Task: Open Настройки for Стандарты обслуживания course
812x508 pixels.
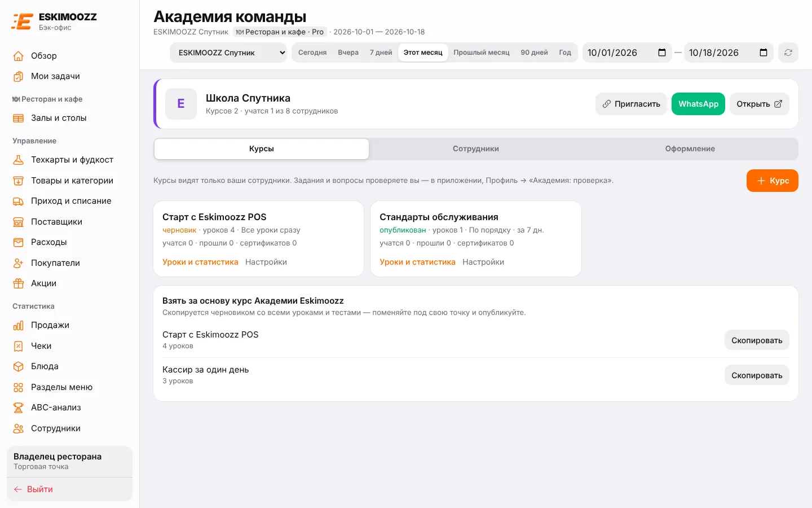Action: 483,262
